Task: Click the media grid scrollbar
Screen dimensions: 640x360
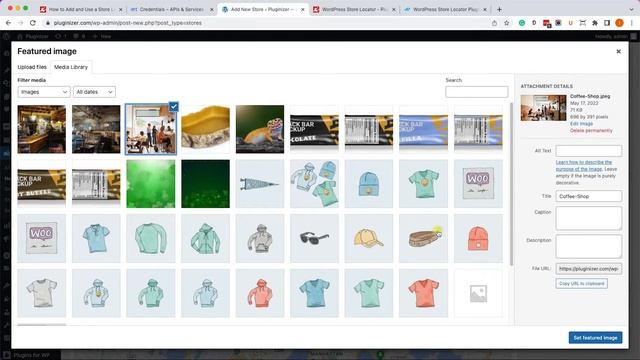Action: (511, 184)
